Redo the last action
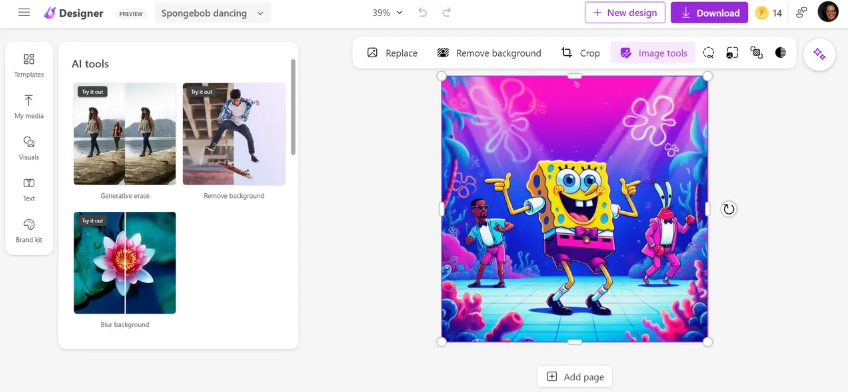 click(447, 12)
